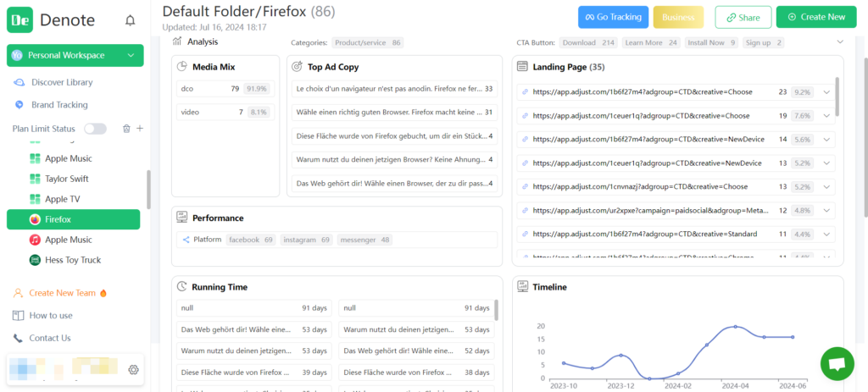Click How to use book icon
The height and width of the screenshot is (392, 868).
19,316
